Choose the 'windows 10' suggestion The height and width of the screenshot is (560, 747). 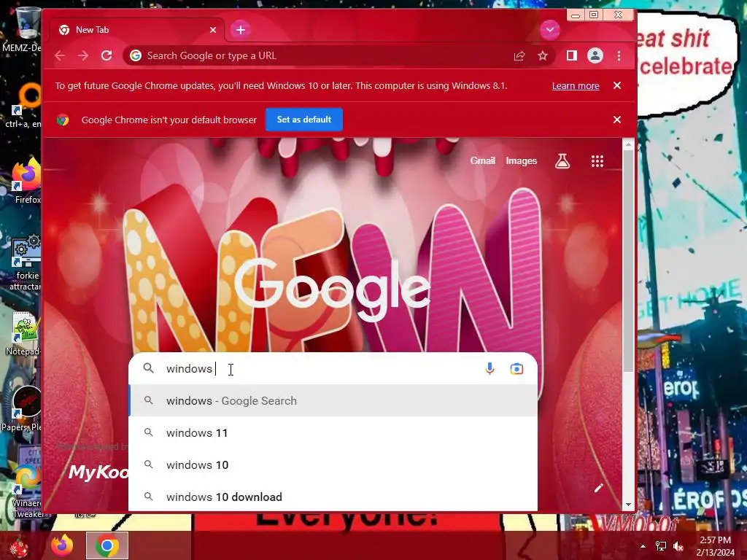click(x=333, y=464)
